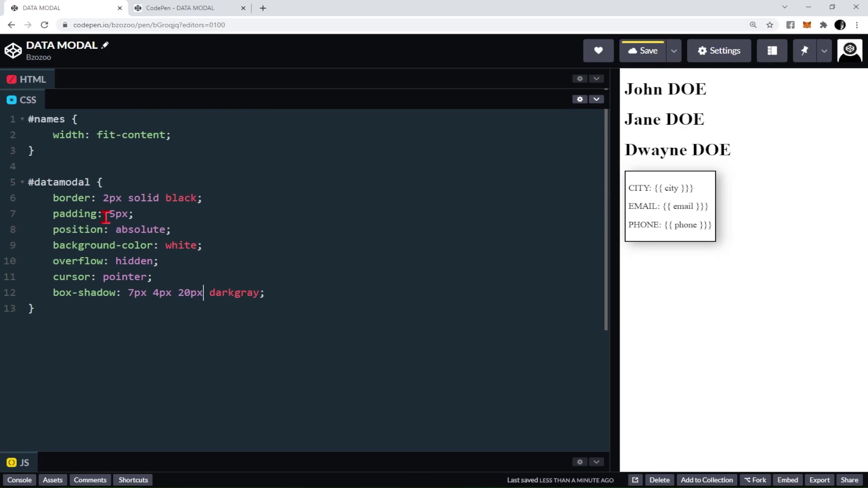Screen dimensions: 868x488
Task: Click the pencil icon to edit title
Action: [105, 45]
